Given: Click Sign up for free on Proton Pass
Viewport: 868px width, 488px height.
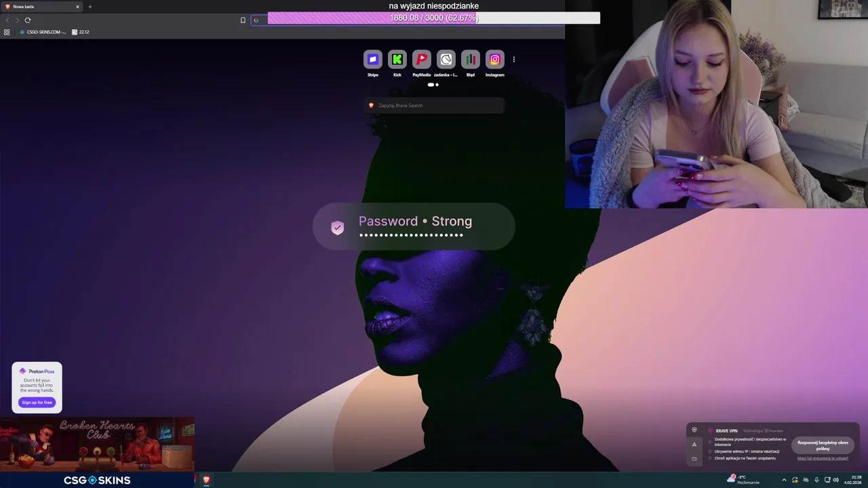Looking at the screenshot, I should pyautogui.click(x=37, y=403).
